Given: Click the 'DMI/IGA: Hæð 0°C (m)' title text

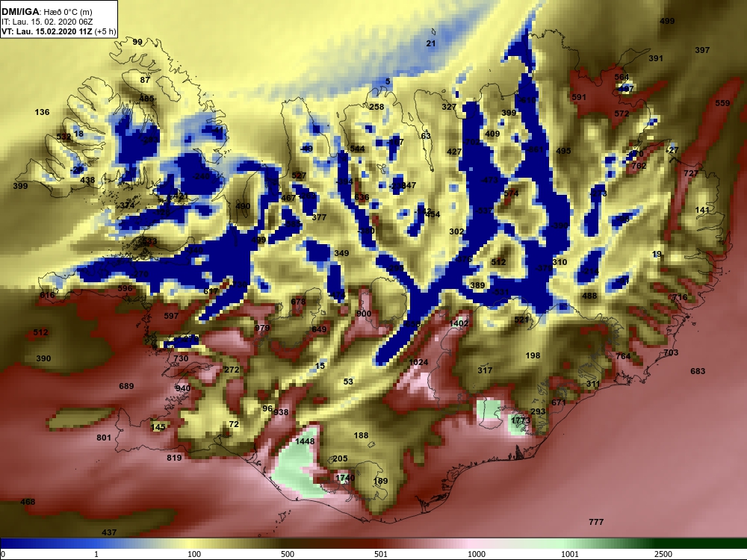Looking at the screenshot, I should (47, 12).
